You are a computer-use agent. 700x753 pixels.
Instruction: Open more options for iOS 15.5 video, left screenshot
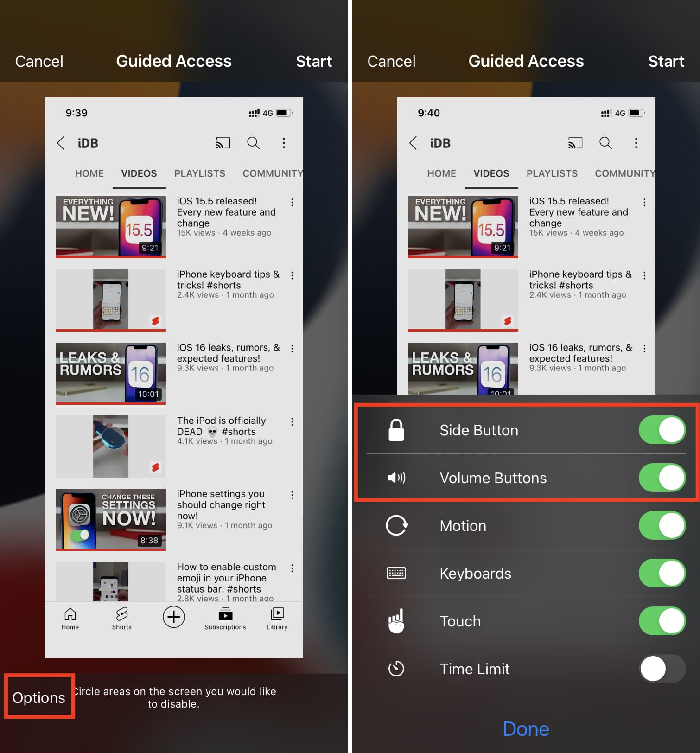(292, 202)
